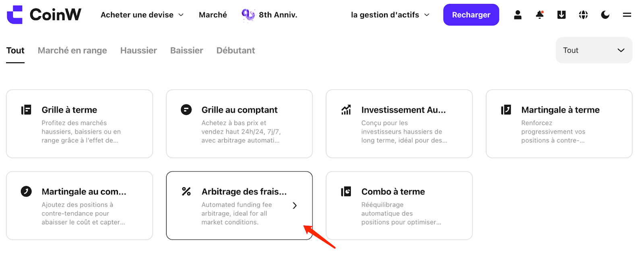Click the CoinW logo
This screenshot has width=644, height=264.
[44, 15]
